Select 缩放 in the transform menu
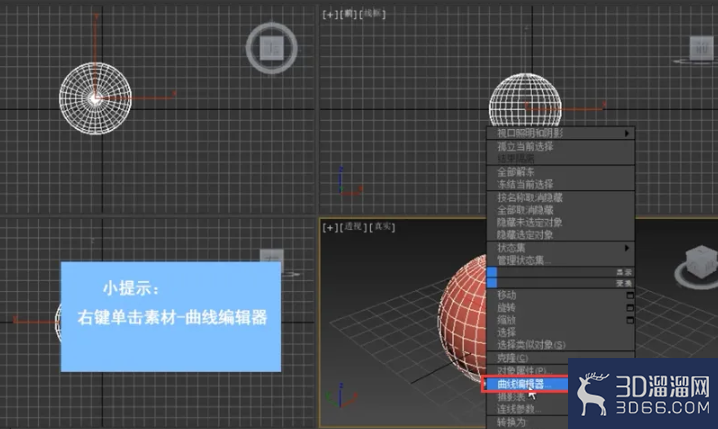 [506, 320]
